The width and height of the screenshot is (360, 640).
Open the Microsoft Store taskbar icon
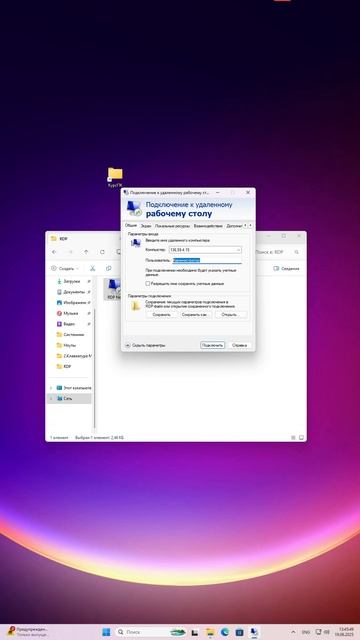[x=240, y=632]
